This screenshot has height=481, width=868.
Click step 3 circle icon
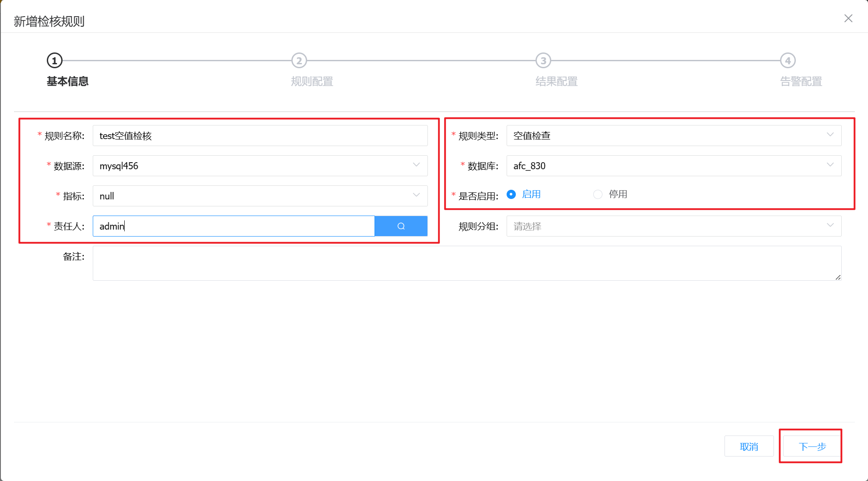[x=543, y=61]
